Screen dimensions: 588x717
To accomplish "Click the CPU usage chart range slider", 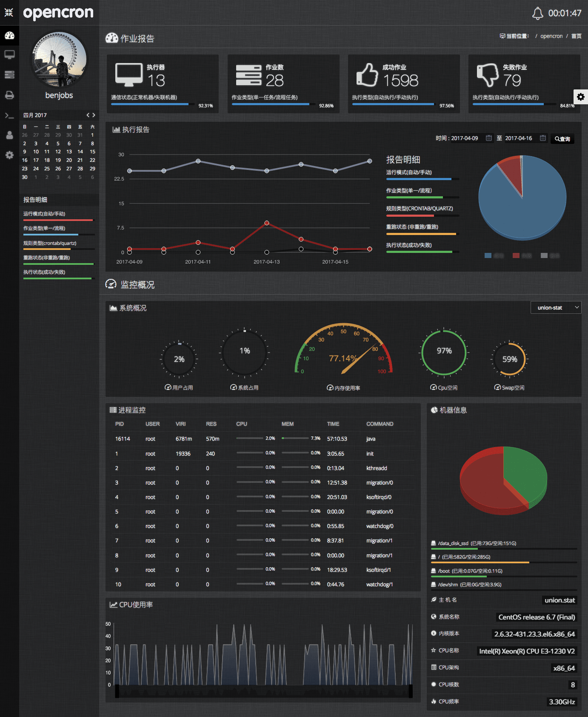I will coord(264,691).
